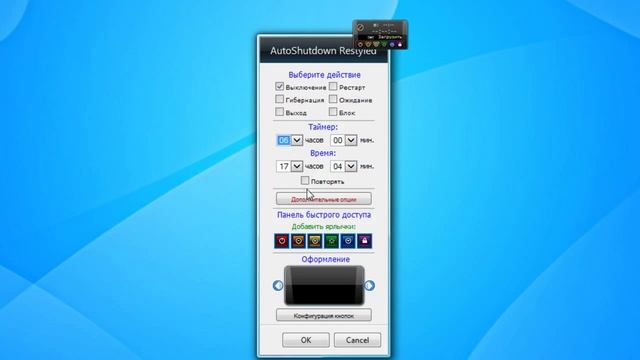Click the Панель быстрого доступа heading
This screenshot has height=360, width=640.
324,215
